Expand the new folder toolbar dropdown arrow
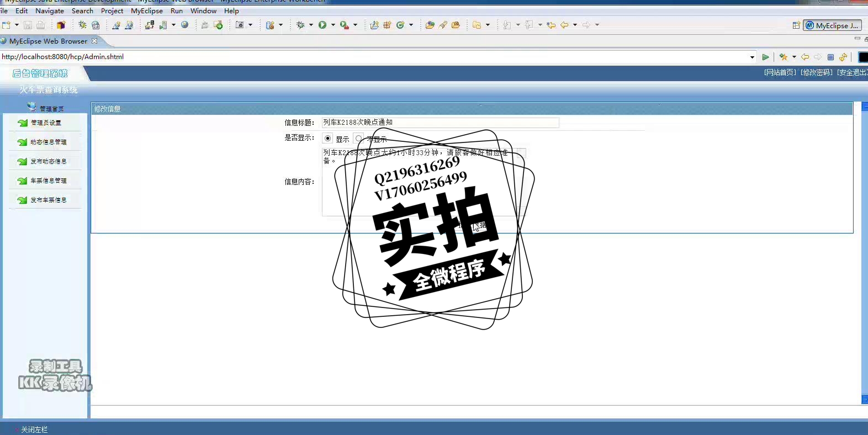Screen dimensions: 868x435 click(488, 25)
